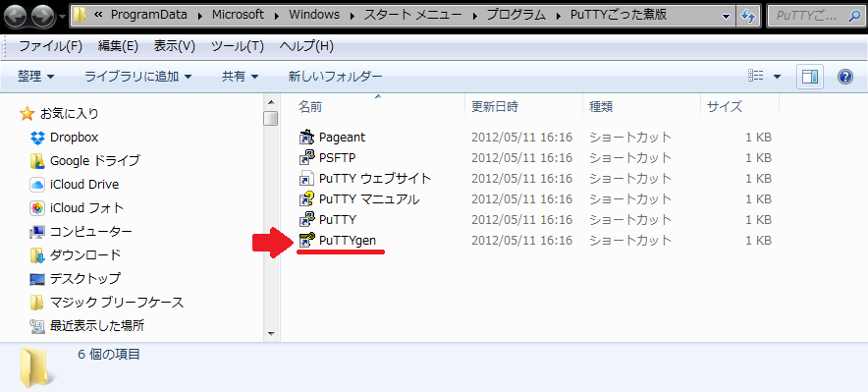Screen dimensions: 868x392
Task: Click the Dropbox icon in sidebar
Action: (x=37, y=138)
